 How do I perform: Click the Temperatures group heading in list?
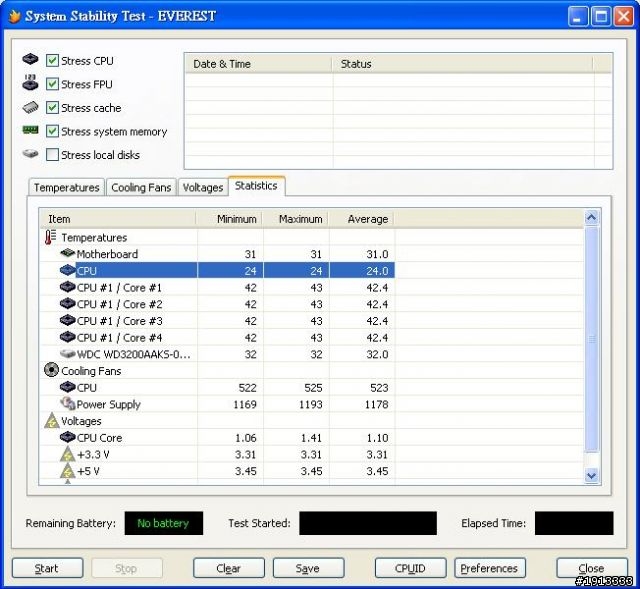[94, 238]
